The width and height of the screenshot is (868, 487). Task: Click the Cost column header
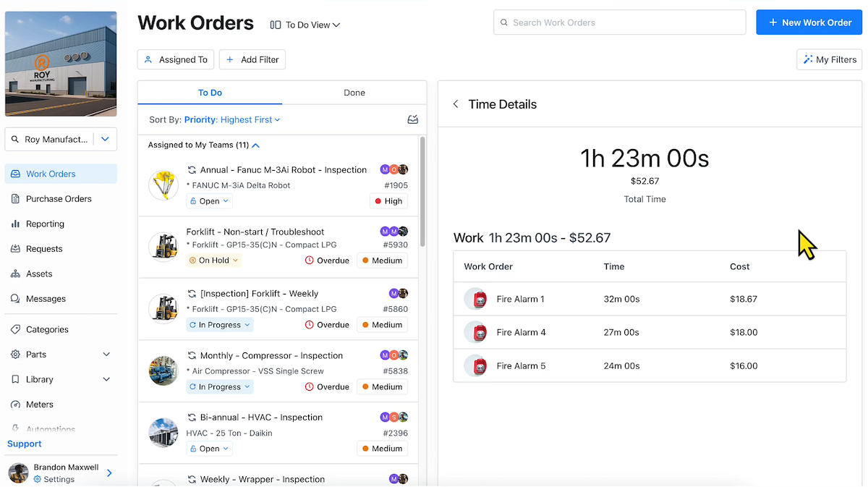740,266
